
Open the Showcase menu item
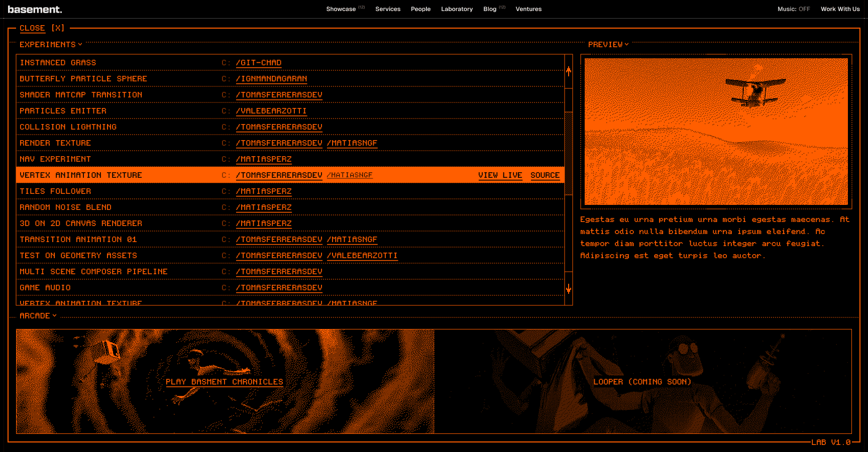(x=341, y=9)
